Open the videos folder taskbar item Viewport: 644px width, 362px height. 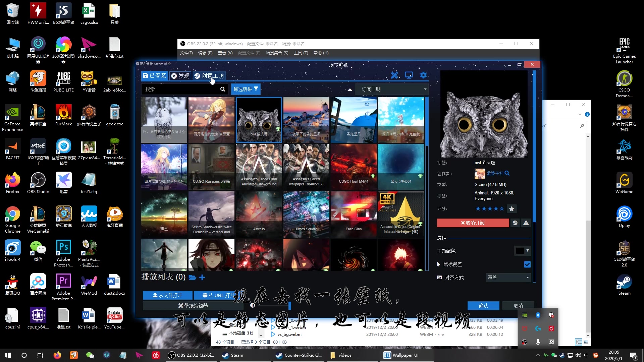(x=352, y=355)
